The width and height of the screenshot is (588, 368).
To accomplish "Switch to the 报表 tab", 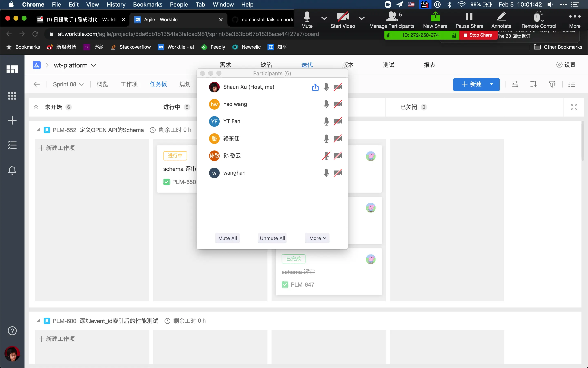I will click(x=429, y=65).
